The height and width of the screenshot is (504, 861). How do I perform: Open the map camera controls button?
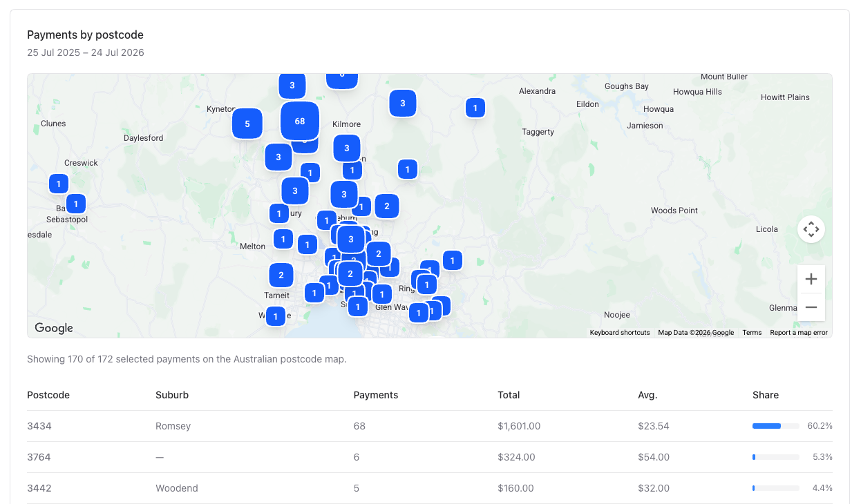tap(811, 229)
